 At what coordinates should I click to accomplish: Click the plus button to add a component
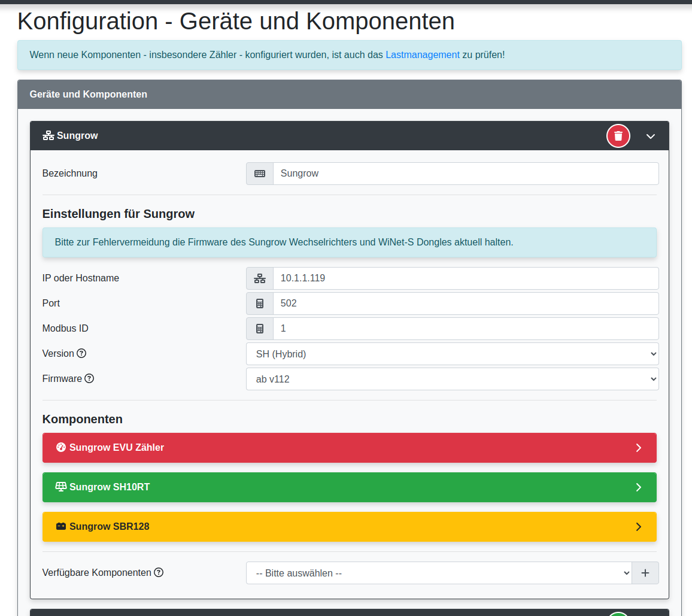(x=645, y=572)
